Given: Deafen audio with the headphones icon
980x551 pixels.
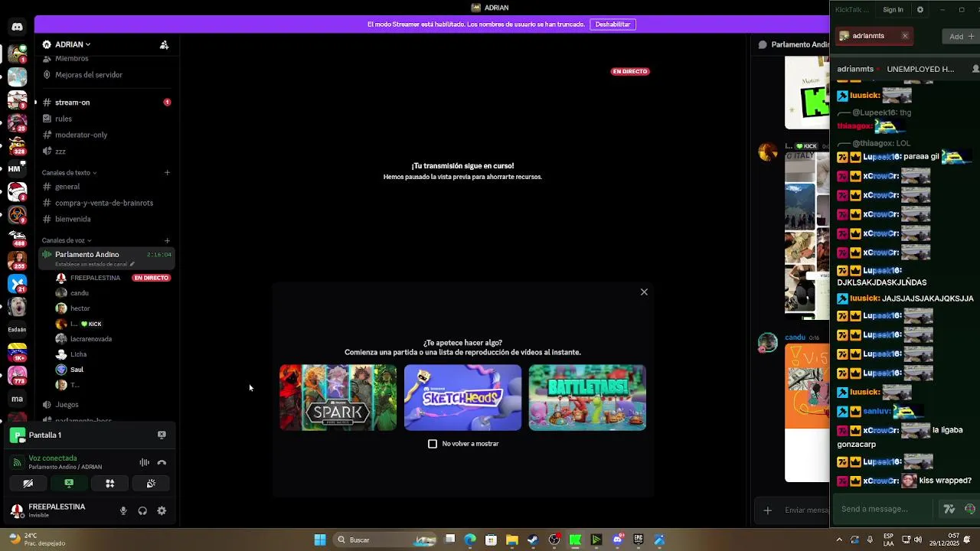Looking at the screenshot, I should (142, 510).
